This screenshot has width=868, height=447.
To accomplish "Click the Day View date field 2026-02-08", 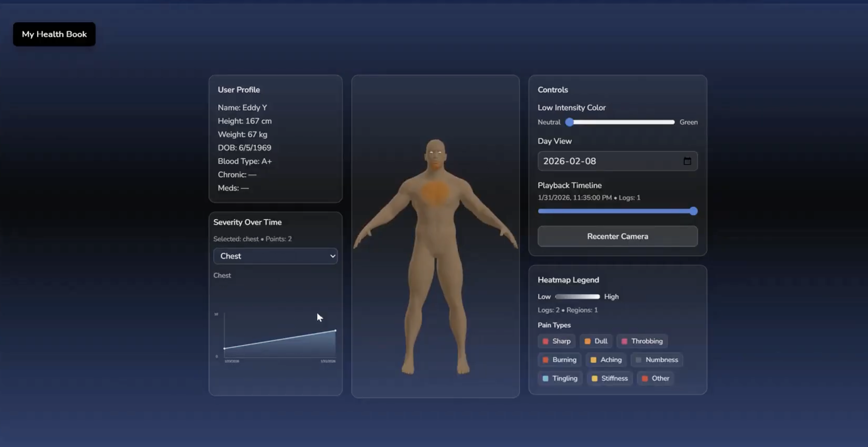I will (618, 161).
